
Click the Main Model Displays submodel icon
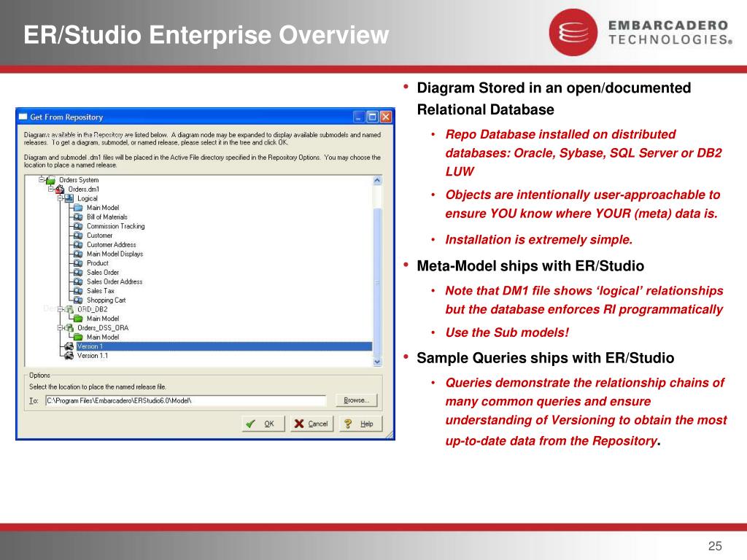click(x=78, y=254)
